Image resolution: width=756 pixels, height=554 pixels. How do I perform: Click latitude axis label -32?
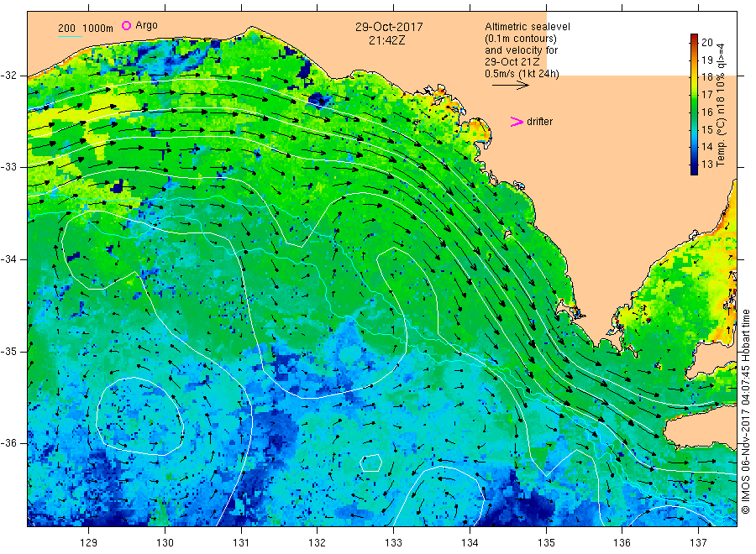9,76
